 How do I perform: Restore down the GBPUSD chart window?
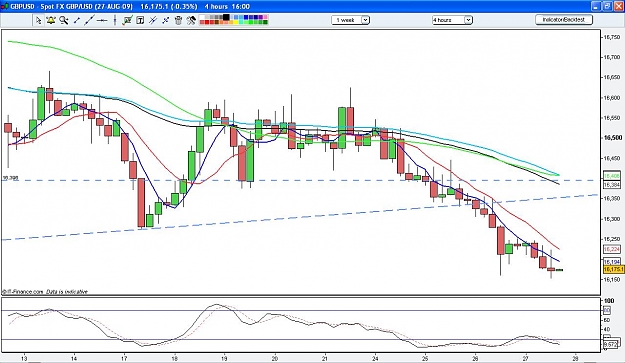click(x=607, y=6)
